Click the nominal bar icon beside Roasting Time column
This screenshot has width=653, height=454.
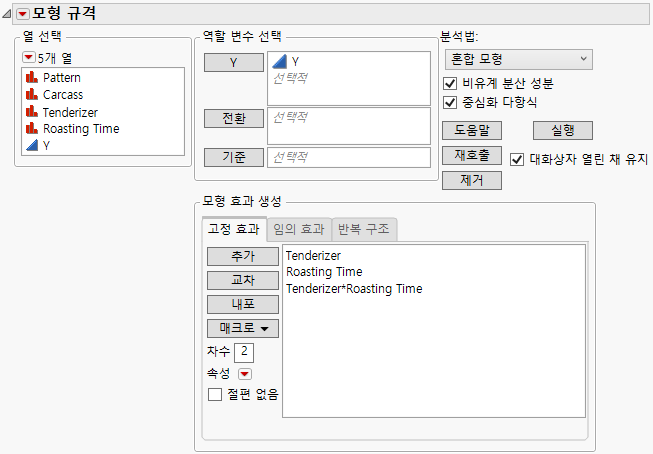point(32,128)
